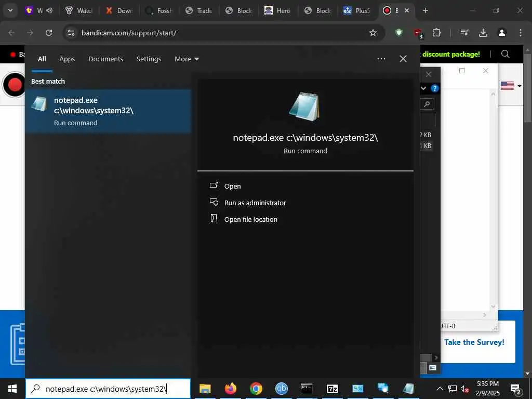Image resolution: width=532 pixels, height=399 pixels.
Task: Switch to the Apps search filter
Action: tap(67, 59)
